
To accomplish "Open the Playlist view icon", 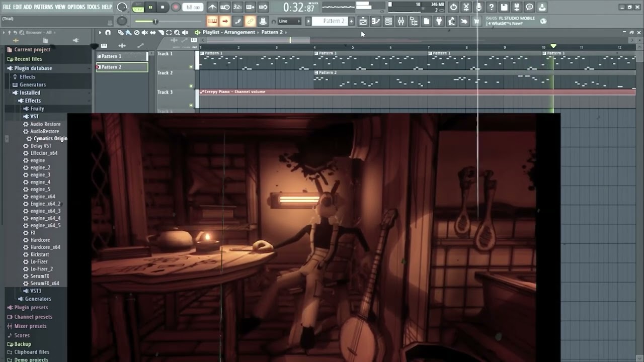I will tap(363, 21).
